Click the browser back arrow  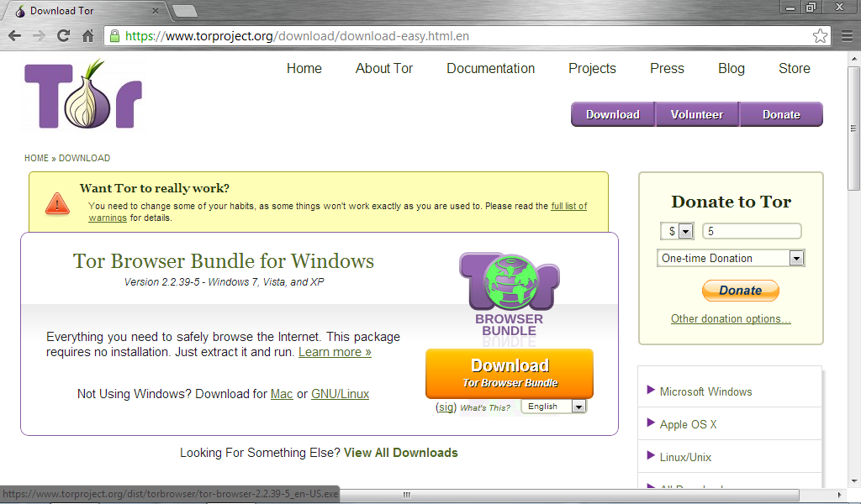point(13,35)
